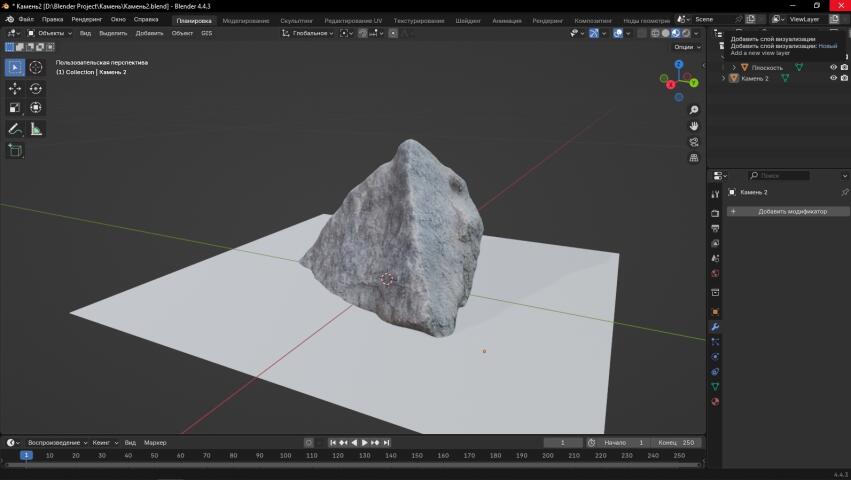Screen dimensions: 851x480
Task: Click frame 100 on the timeline
Action: click(x=285, y=456)
